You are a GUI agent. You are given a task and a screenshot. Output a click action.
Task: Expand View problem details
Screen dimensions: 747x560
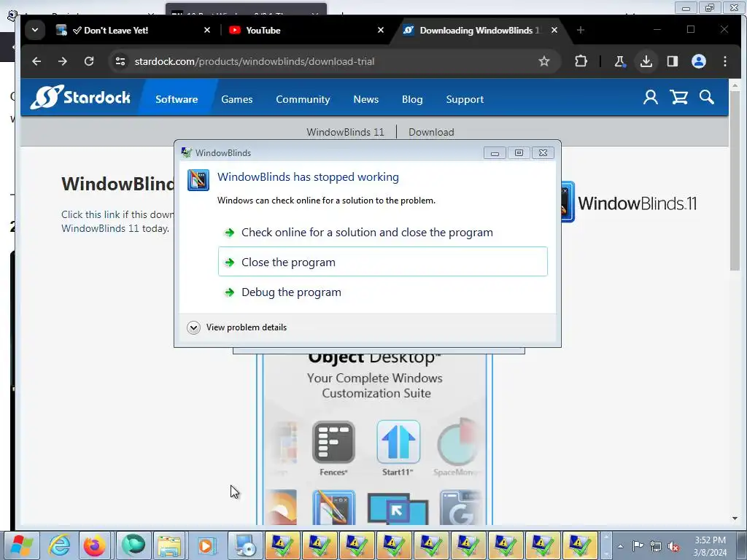pyautogui.click(x=237, y=327)
